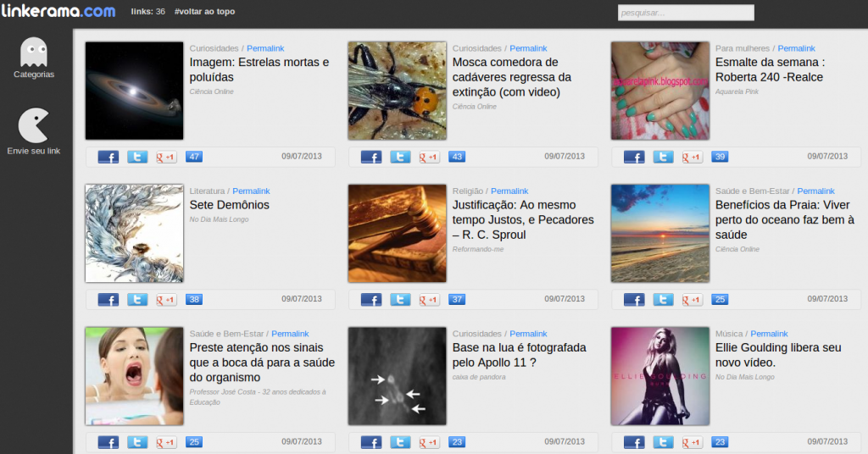Open the Ellie Goulding album thumbnail
The image size is (868, 454).
660,376
